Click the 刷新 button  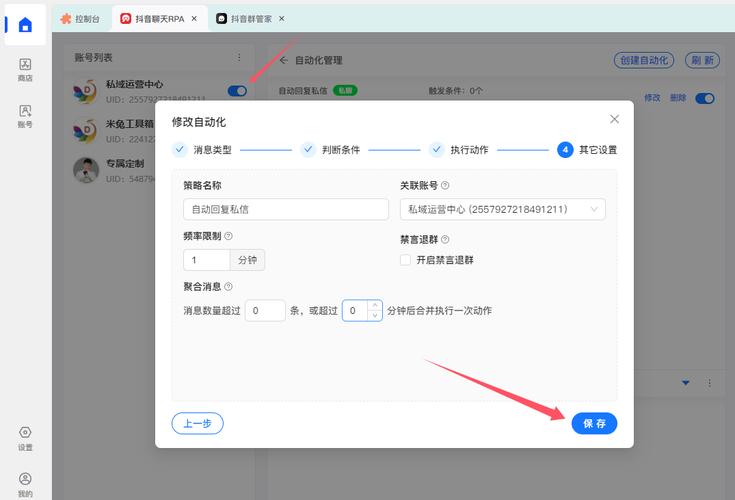tap(702, 60)
